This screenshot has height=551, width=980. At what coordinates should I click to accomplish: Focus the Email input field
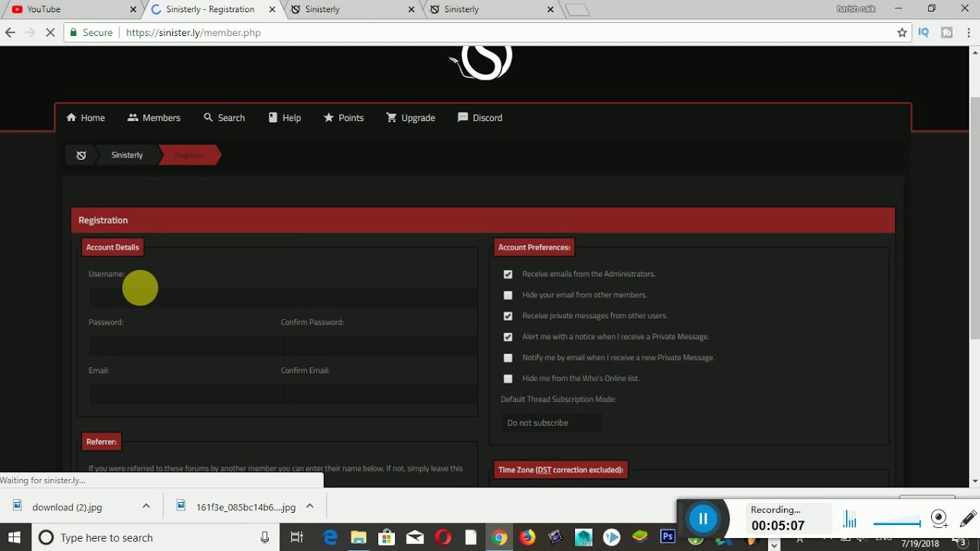click(185, 394)
